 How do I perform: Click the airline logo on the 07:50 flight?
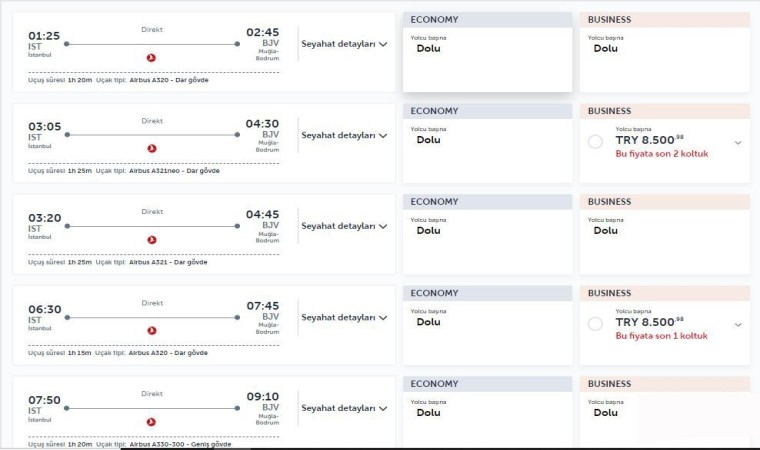tap(152, 421)
